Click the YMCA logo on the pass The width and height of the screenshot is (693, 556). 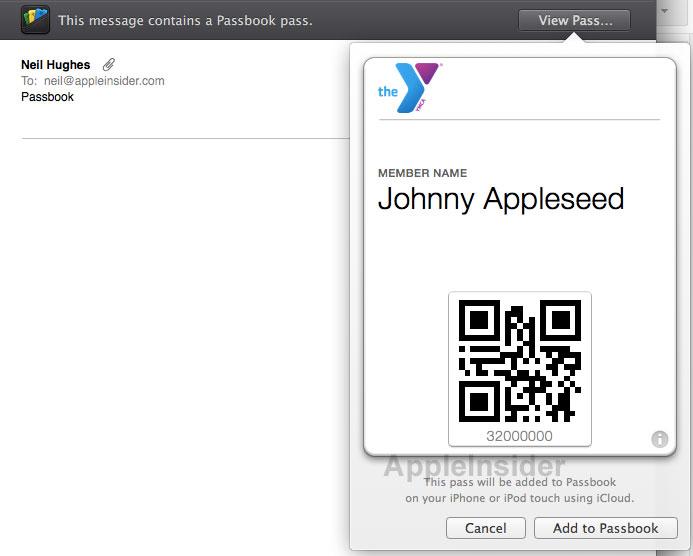point(410,88)
